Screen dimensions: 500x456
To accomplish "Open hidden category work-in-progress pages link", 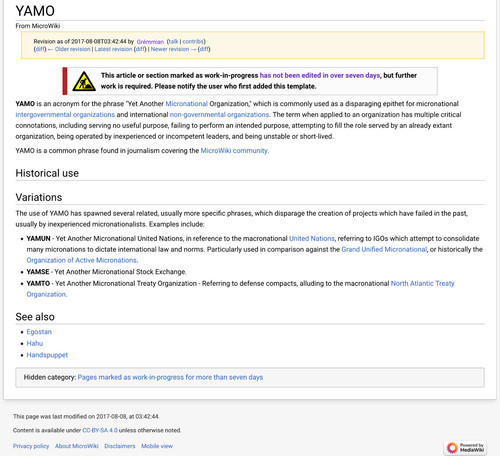I will click(170, 377).
